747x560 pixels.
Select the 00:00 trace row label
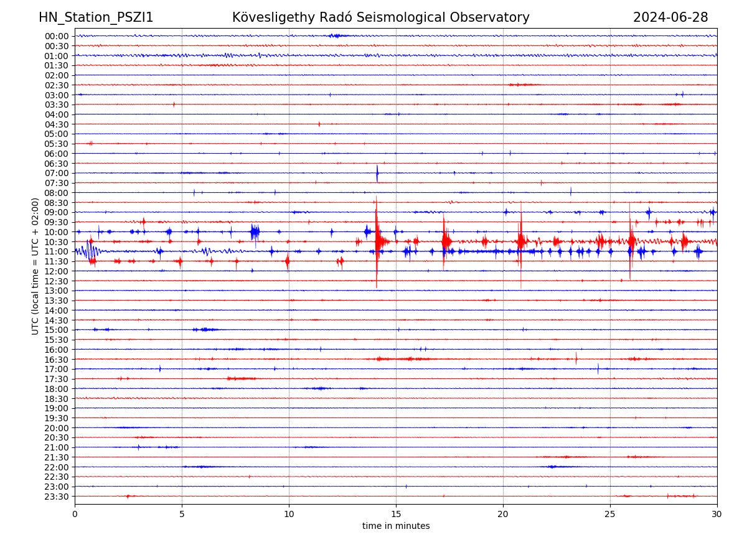(57, 36)
